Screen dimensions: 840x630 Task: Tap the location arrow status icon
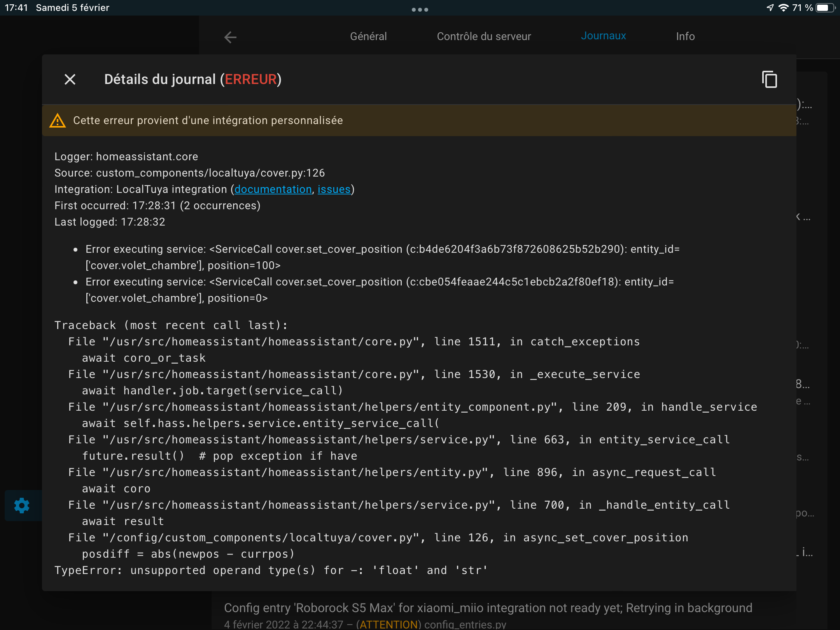770,8
